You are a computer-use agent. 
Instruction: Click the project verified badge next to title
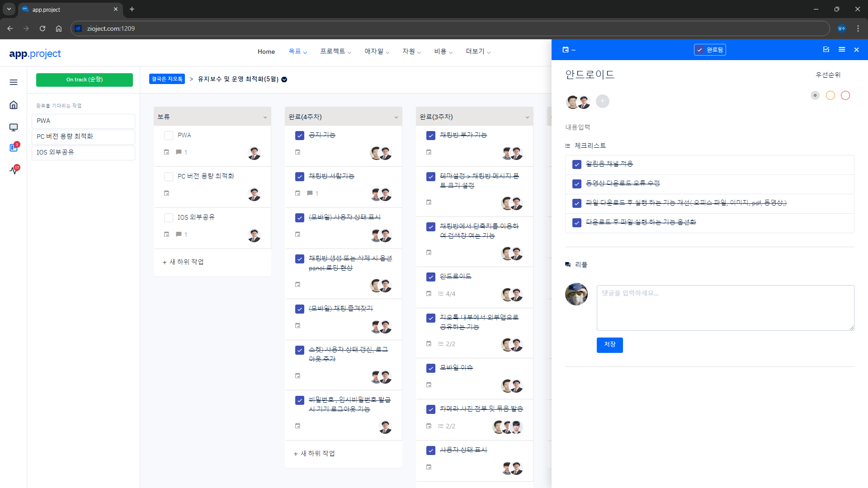tap(284, 80)
